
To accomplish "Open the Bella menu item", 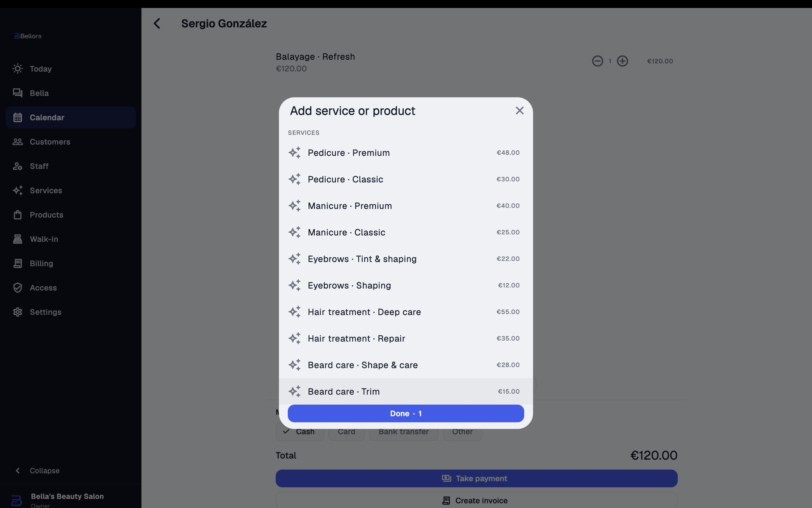I will (x=70, y=93).
